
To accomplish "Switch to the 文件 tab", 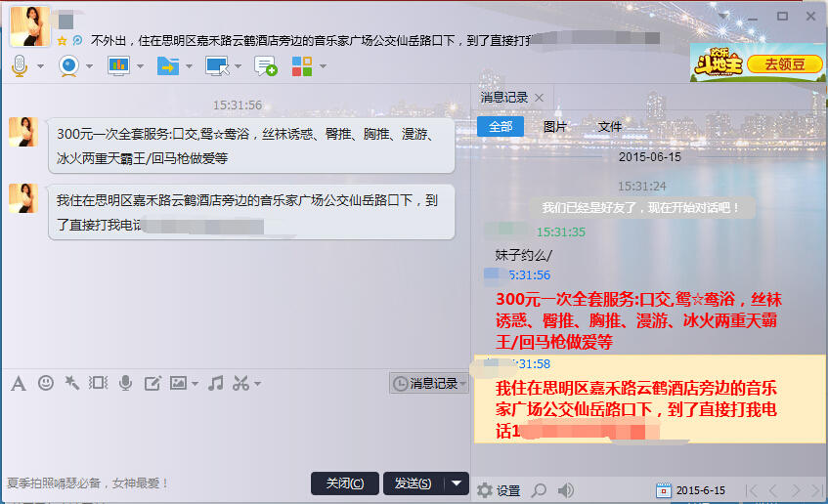I will [610, 127].
